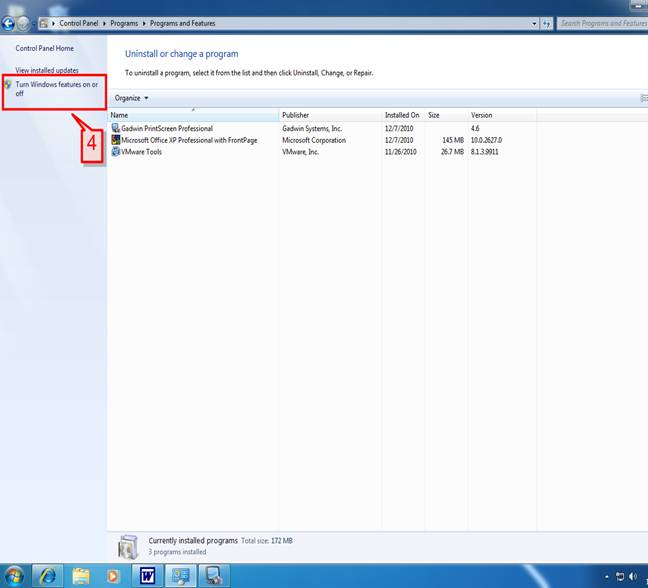The height and width of the screenshot is (588, 648).
Task: Open the Windows Start menu orb
Action: tap(14, 576)
